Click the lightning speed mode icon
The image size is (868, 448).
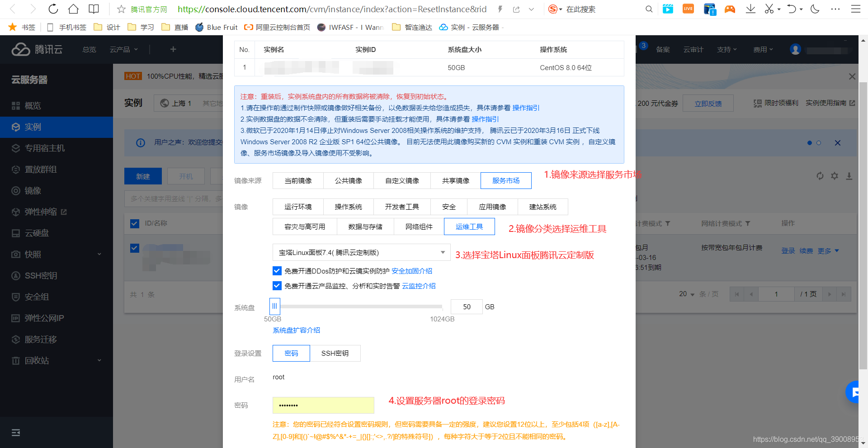click(x=500, y=9)
